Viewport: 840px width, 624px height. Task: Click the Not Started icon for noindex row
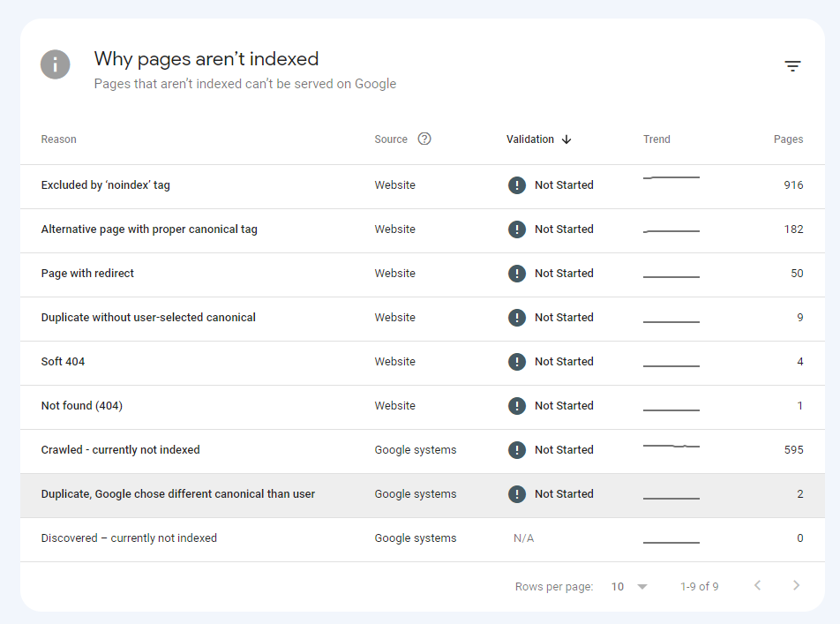click(x=516, y=185)
